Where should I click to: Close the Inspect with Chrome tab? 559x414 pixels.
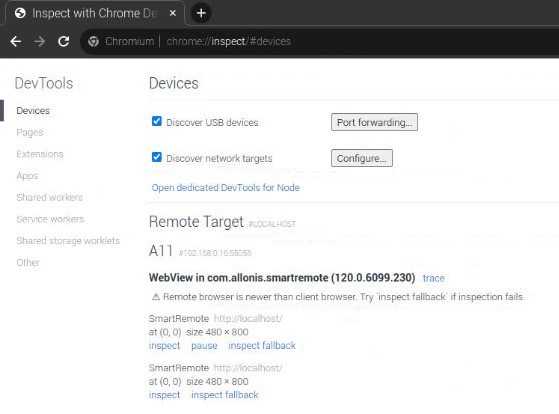(173, 13)
